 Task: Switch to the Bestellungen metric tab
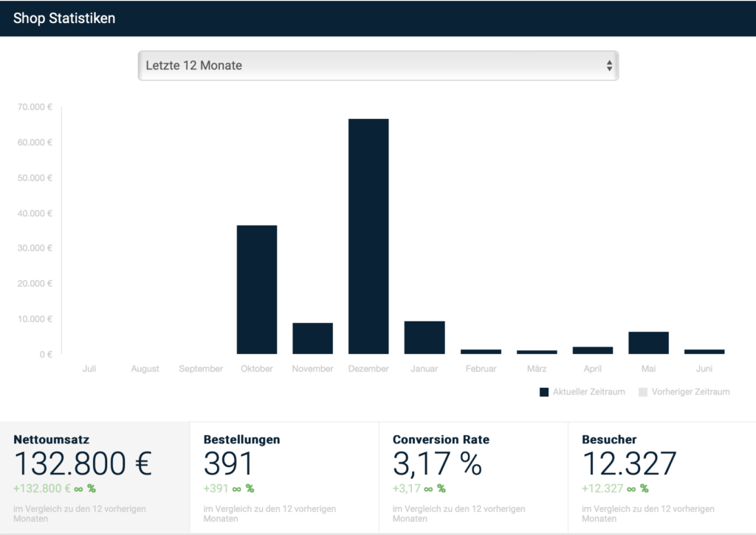pos(284,477)
